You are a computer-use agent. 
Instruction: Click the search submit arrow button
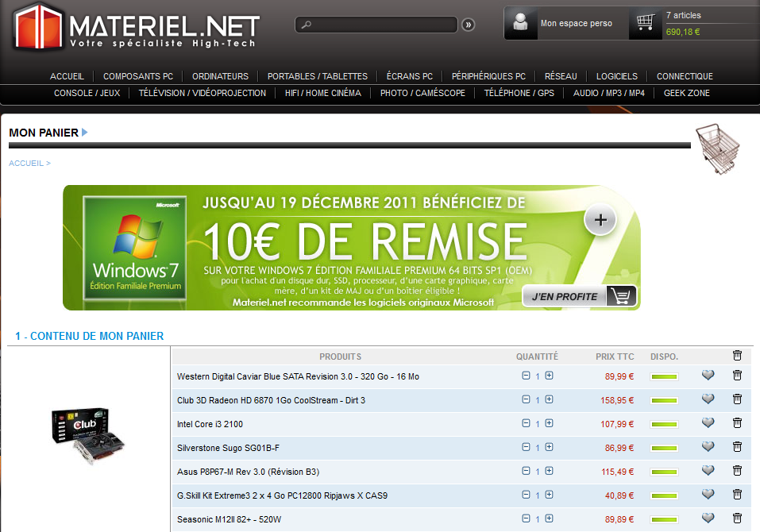pyautogui.click(x=469, y=25)
